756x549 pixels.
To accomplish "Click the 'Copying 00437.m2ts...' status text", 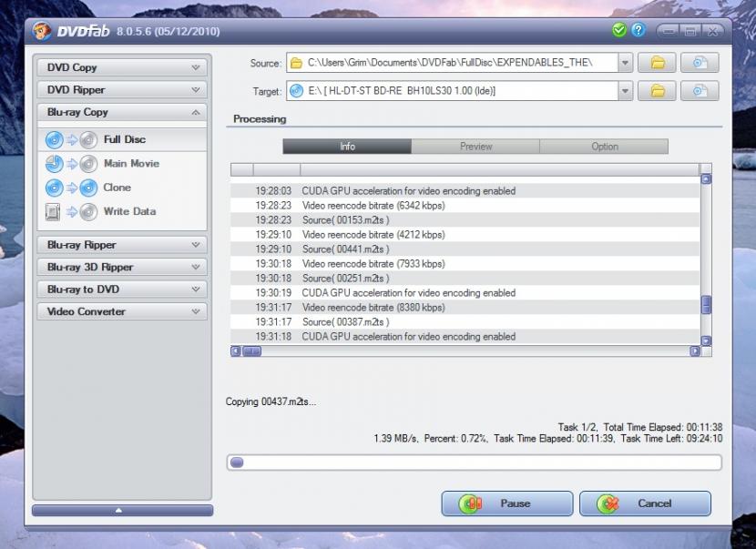I will point(271,402).
